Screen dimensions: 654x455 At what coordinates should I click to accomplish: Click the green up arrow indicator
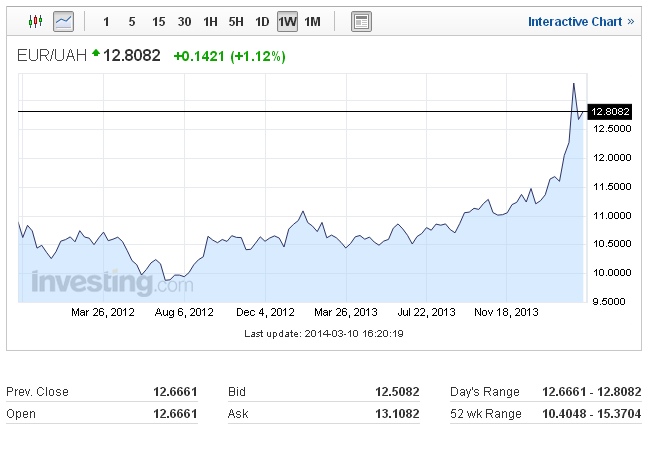[96, 53]
